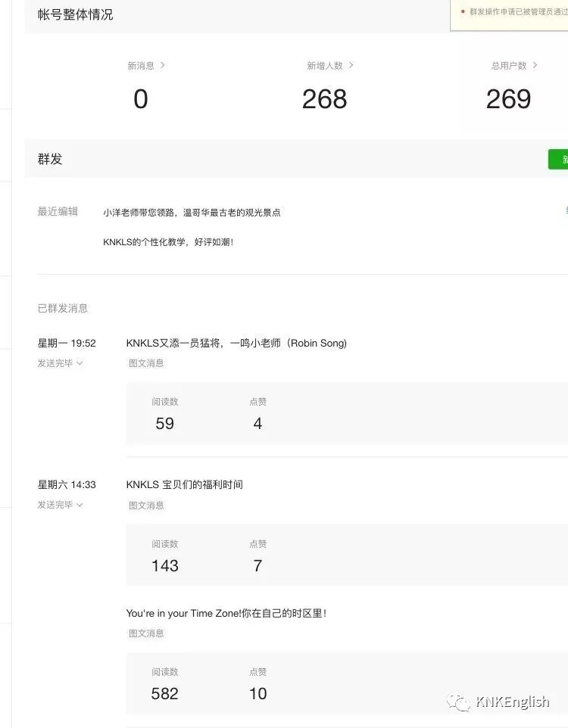The height and width of the screenshot is (728, 568).
Task: Click the 最近编辑 label
Action: click(58, 212)
